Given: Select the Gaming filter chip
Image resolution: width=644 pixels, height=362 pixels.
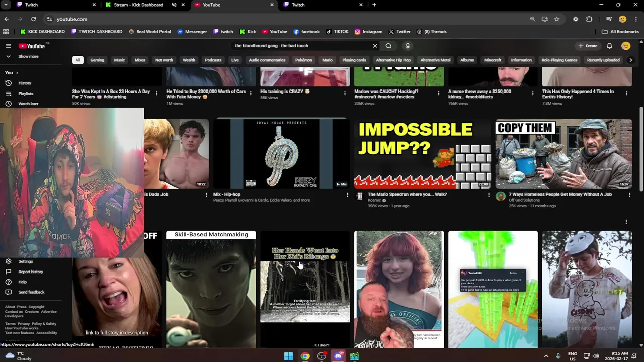Looking at the screenshot, I should 97,60.
